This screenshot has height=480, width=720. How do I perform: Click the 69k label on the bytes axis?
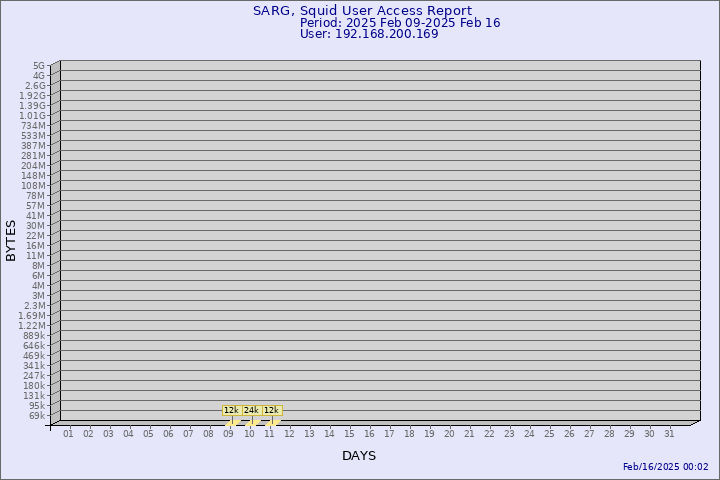pyautogui.click(x=36, y=416)
